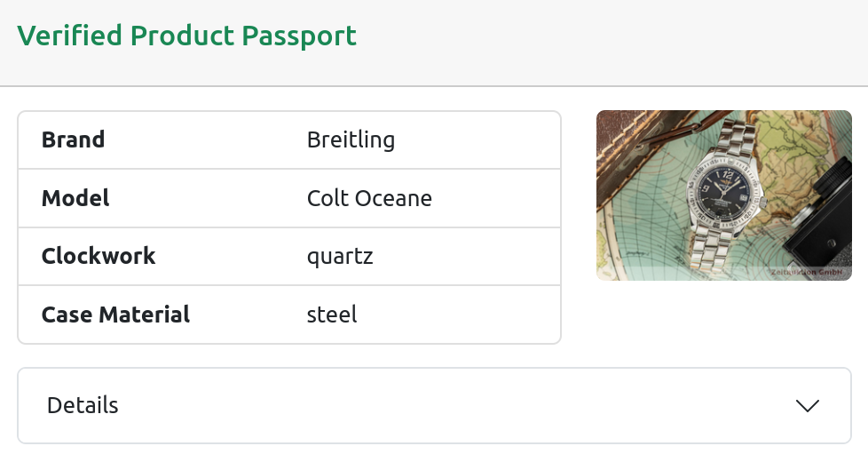This screenshot has height=462, width=868.
Task: Click the steel case material value
Action: pyautogui.click(x=332, y=315)
